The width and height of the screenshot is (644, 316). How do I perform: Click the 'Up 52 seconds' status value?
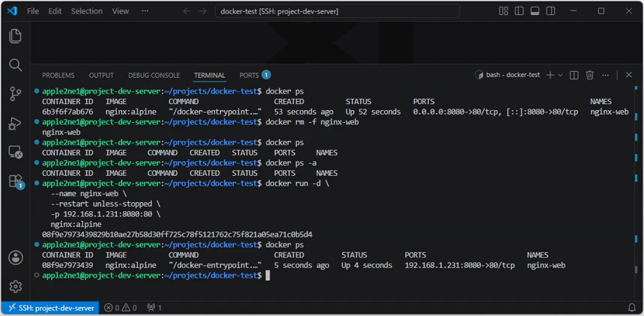[373, 112]
